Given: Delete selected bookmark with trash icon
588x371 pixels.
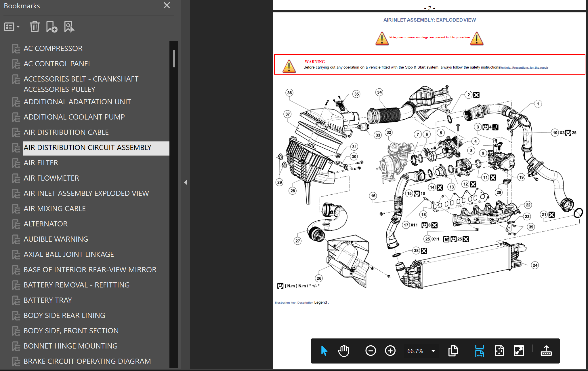Looking at the screenshot, I should tap(35, 26).
